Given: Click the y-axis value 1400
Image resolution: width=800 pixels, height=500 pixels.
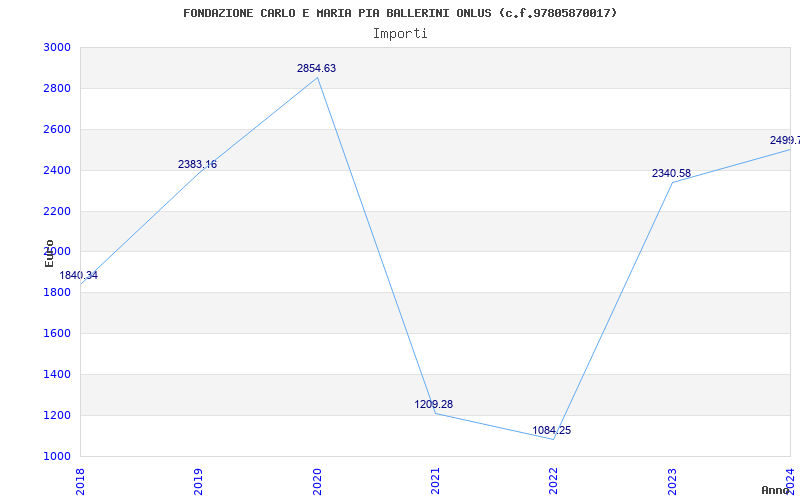Looking at the screenshot, I should [57, 374].
